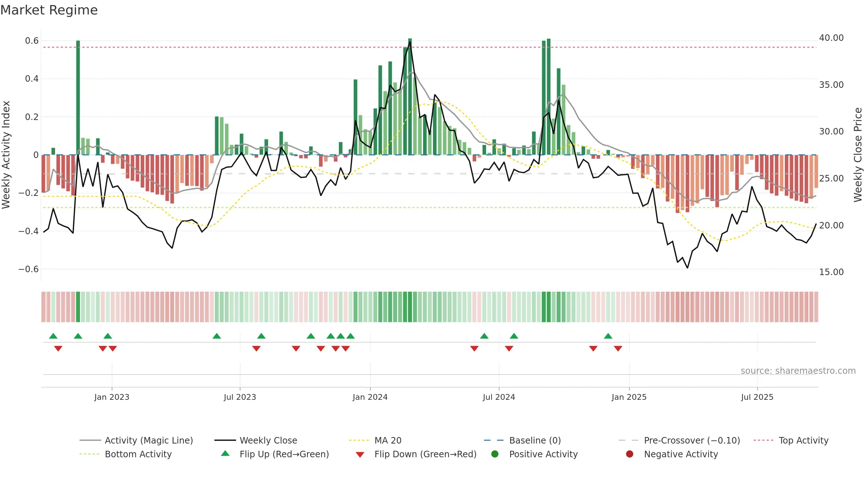Click the first red flip-down triangle after Jul 2023
This screenshot has height=488, width=868.
coord(256,348)
